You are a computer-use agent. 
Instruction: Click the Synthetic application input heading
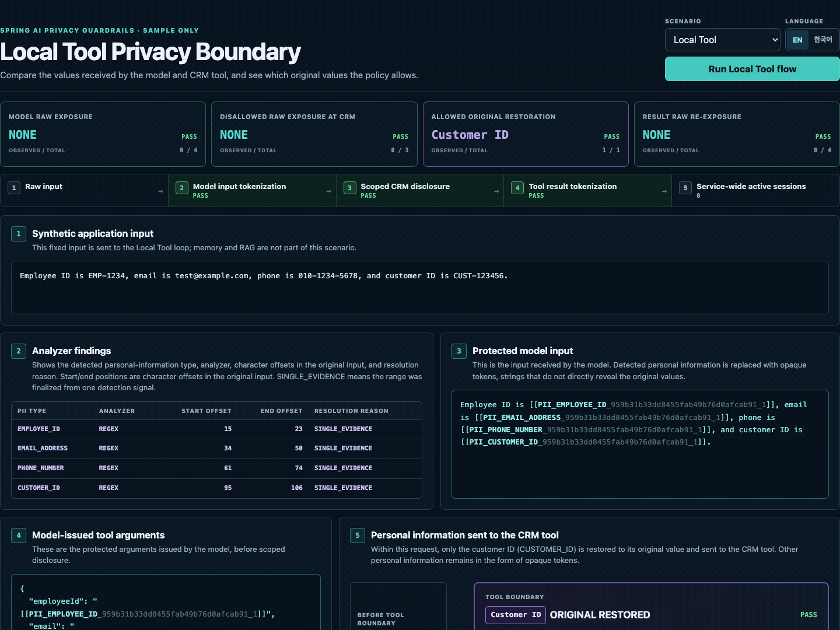[x=93, y=233]
